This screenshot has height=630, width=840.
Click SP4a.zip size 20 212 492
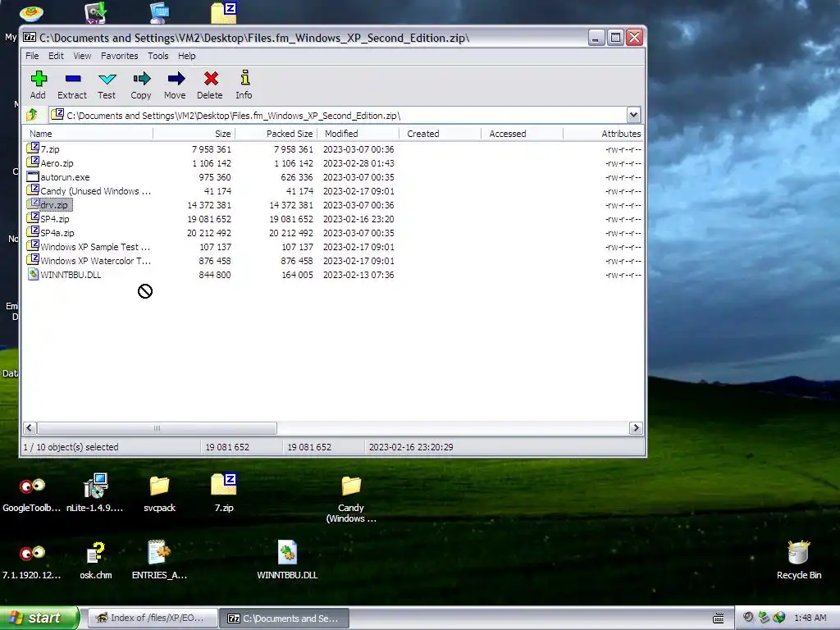point(209,233)
